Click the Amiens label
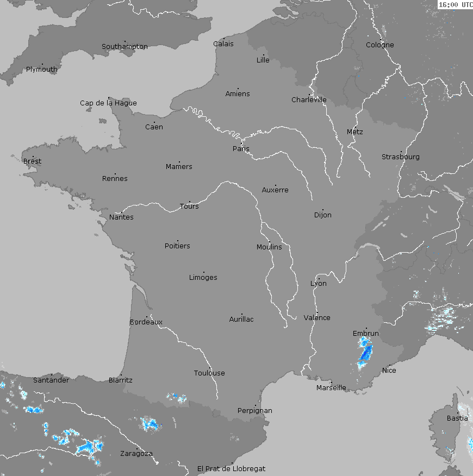Screen dimensions: 473x476 tap(238, 93)
